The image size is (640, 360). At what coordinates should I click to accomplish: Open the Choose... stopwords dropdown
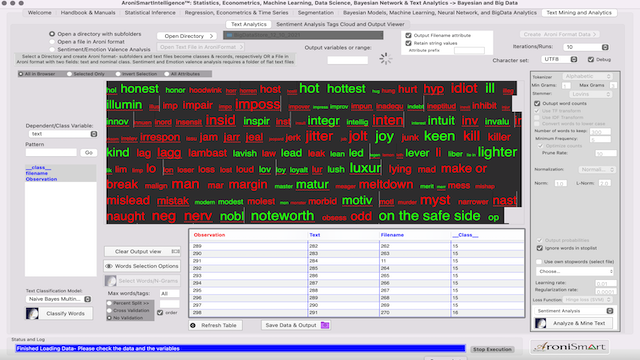tap(575, 271)
